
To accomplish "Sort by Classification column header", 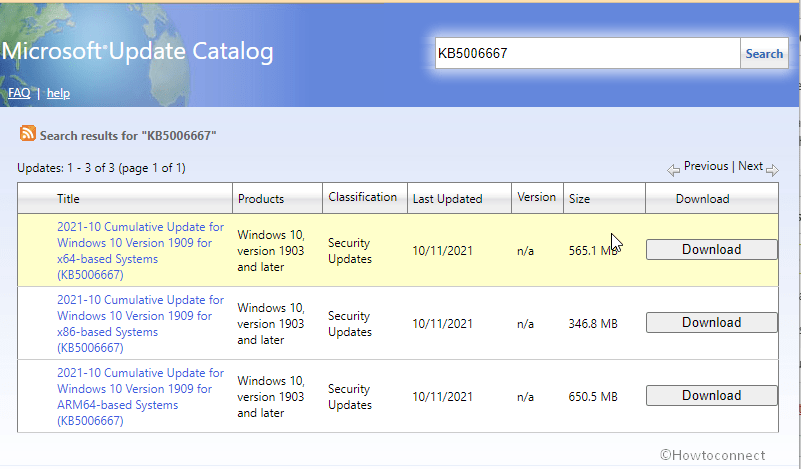I will pos(362,197).
